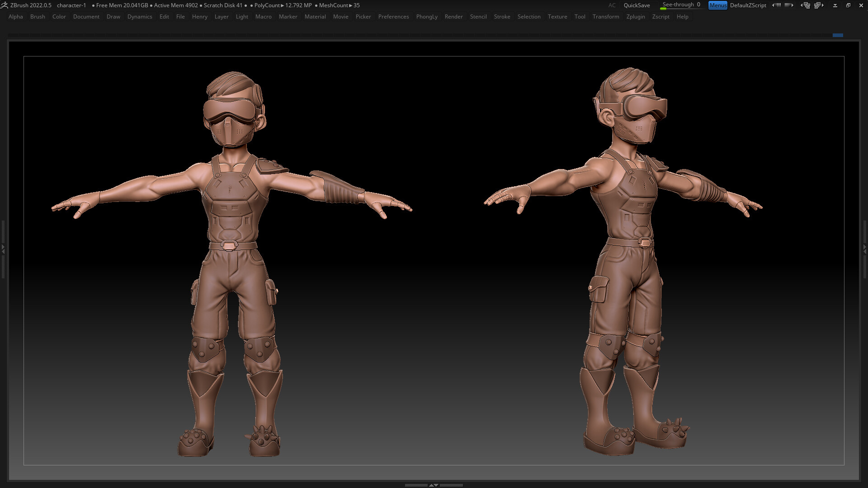Click the restore window icon

(848, 5)
